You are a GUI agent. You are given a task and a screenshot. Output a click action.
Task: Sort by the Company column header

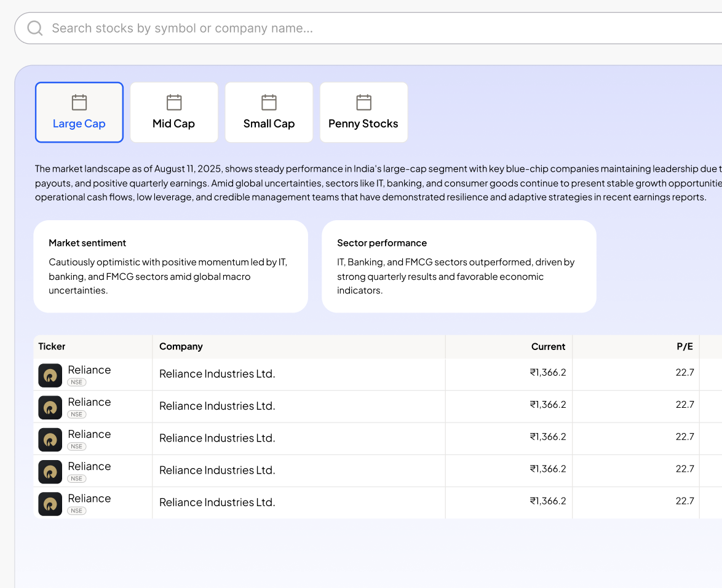pyautogui.click(x=181, y=346)
